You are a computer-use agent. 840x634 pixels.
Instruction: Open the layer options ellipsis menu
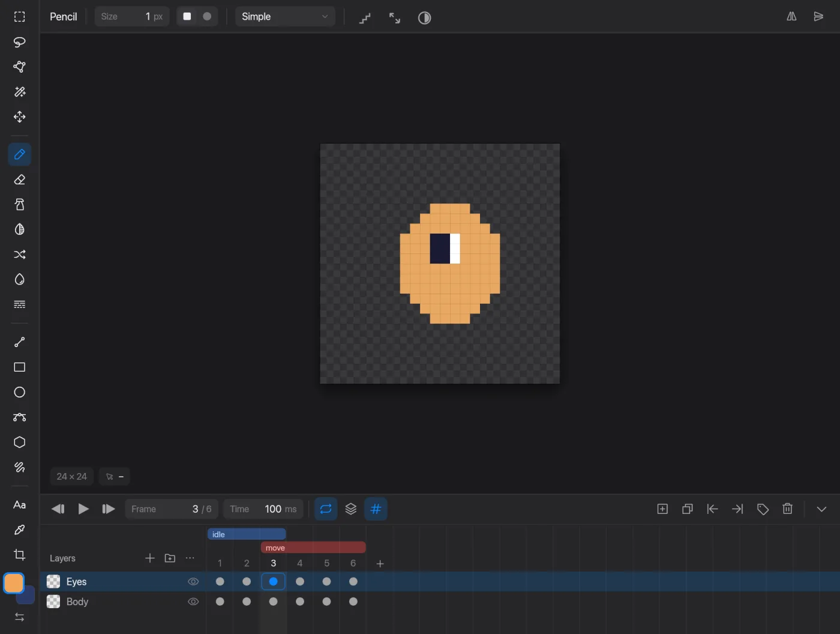point(190,558)
